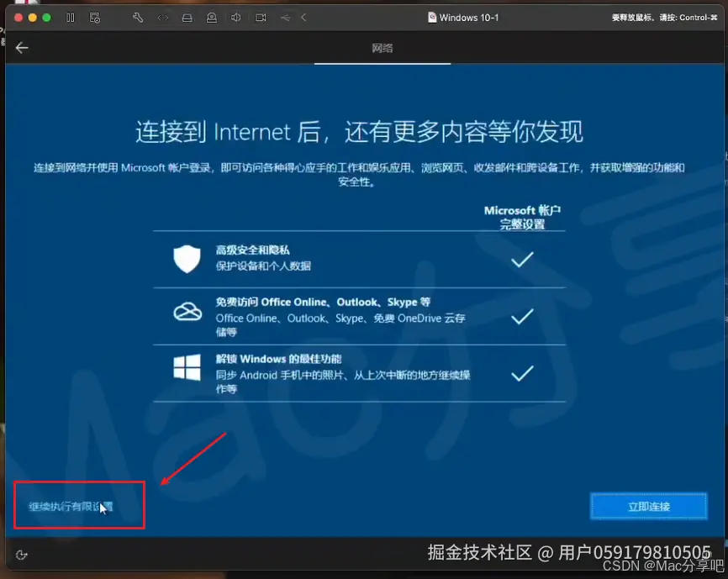
Task: Open the snapshots tool in the toolbar
Action: [x=96, y=17]
